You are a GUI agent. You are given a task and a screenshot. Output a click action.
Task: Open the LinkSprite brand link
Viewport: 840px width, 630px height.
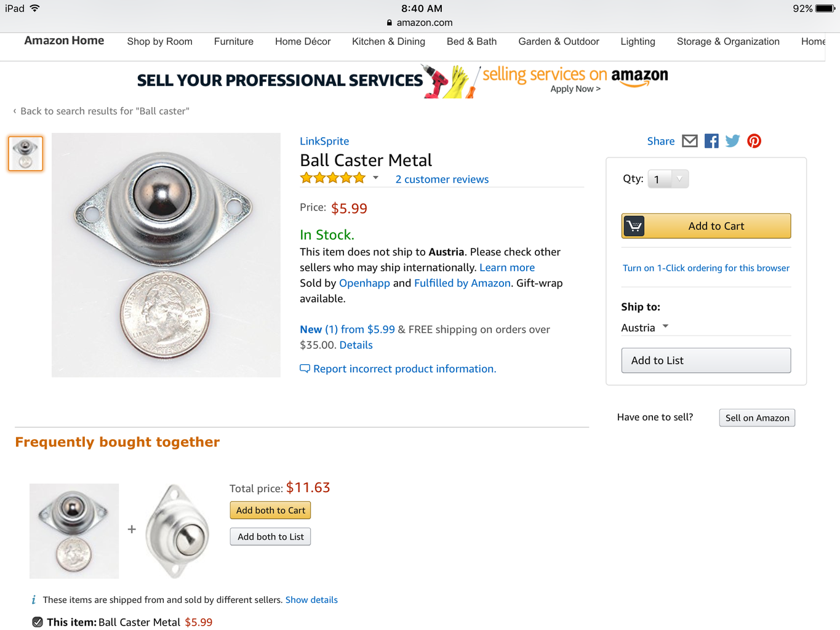tap(324, 141)
